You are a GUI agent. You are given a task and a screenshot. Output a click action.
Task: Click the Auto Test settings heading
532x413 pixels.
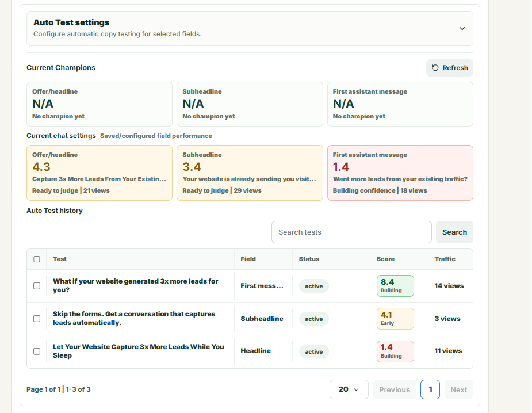[71, 22]
